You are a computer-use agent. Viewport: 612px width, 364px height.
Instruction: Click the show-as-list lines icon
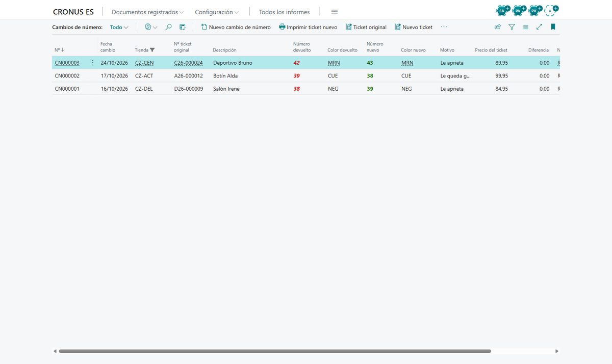(x=525, y=27)
